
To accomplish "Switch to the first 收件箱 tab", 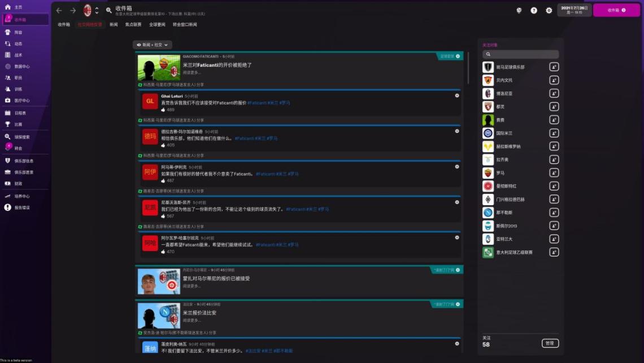I will 64,25.
